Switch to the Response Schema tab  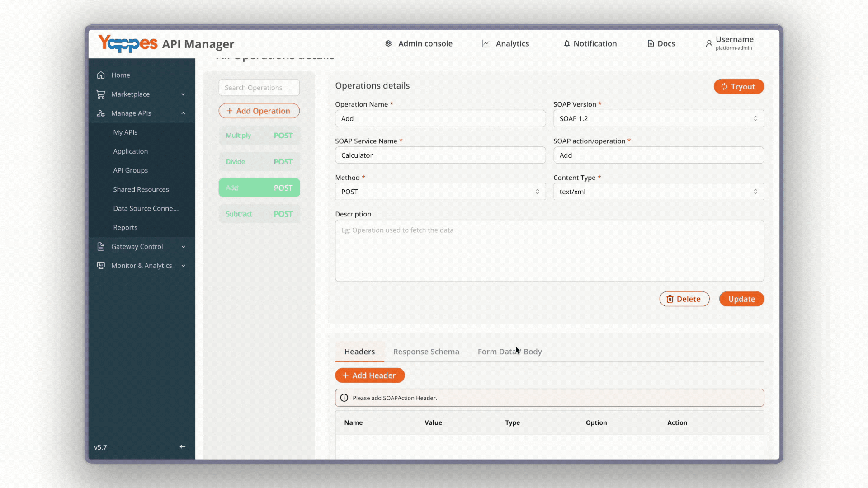[x=426, y=352]
